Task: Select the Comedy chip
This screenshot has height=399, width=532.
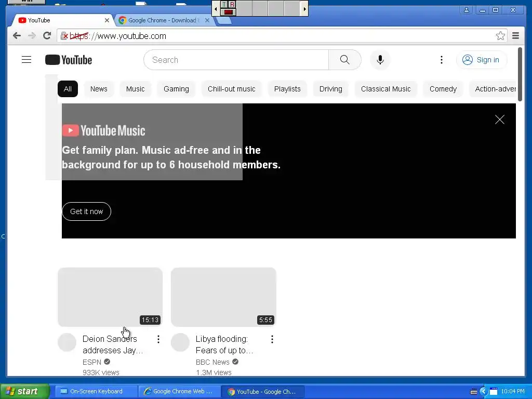Action: [x=443, y=89]
